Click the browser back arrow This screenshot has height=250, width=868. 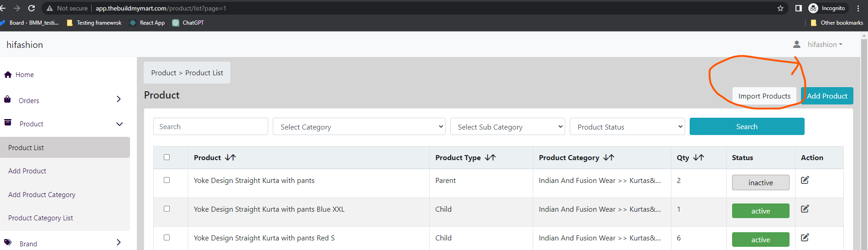click(x=3, y=8)
